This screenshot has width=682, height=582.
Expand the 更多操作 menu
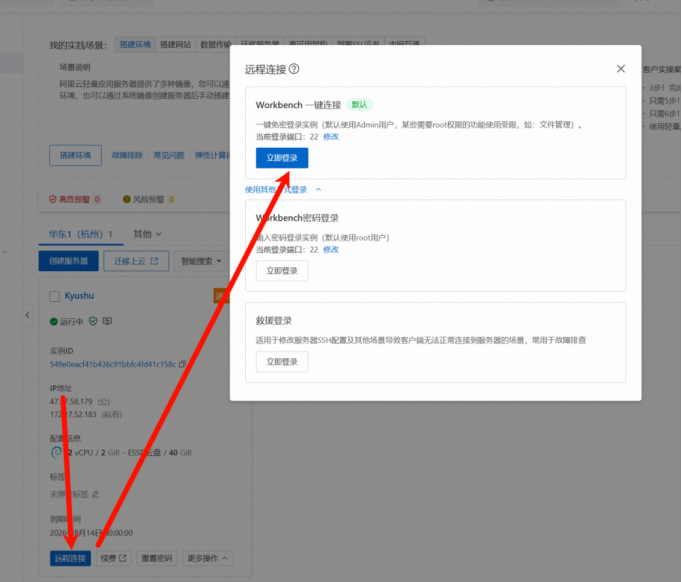point(207,558)
